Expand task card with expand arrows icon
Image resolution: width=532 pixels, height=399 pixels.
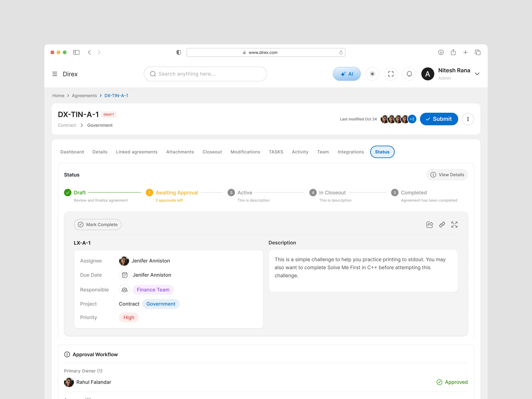click(454, 225)
